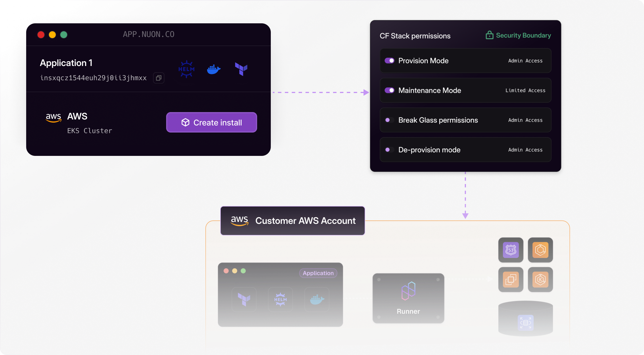Enable the Break Glass permissions switch
Viewport: 644px width, 355px height.
pos(389,120)
